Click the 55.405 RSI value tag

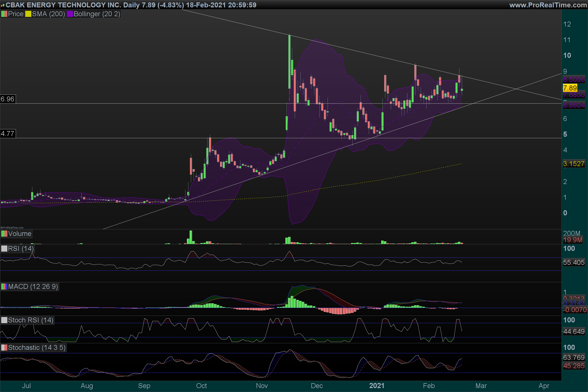(574, 262)
